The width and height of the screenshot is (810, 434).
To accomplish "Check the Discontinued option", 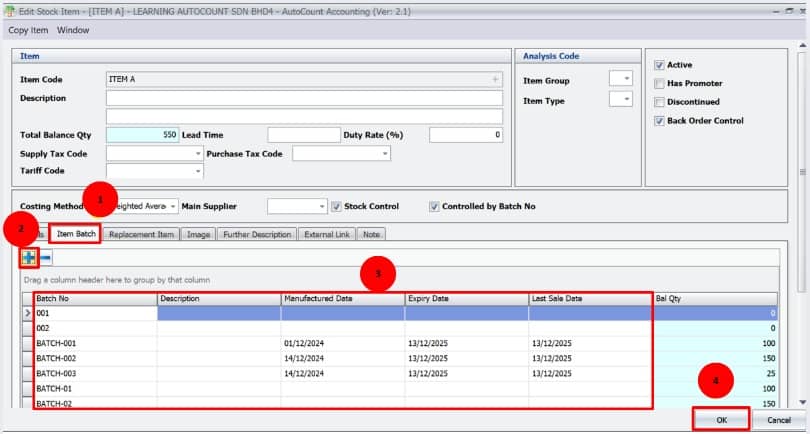I will pyautogui.click(x=659, y=102).
